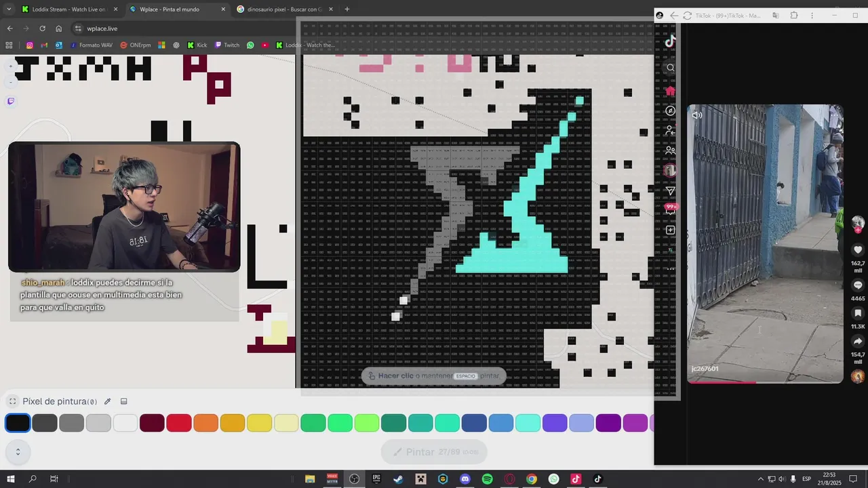The height and width of the screenshot is (488, 868).
Task: Go to TikTok home feed icon
Action: [670, 91]
